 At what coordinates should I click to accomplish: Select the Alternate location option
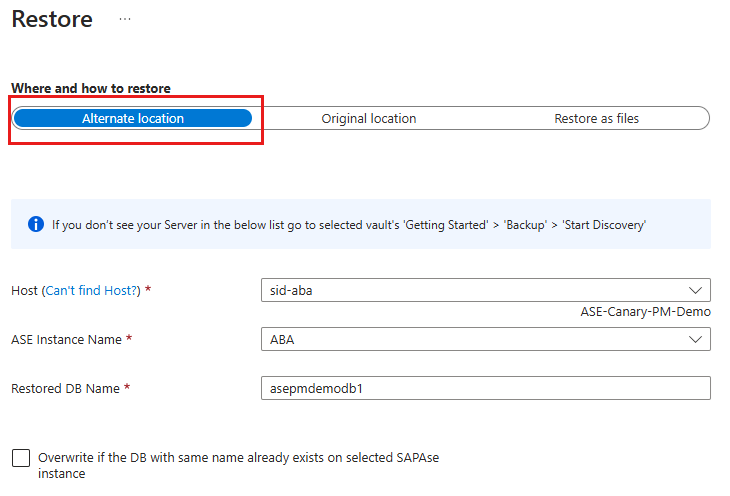[133, 118]
